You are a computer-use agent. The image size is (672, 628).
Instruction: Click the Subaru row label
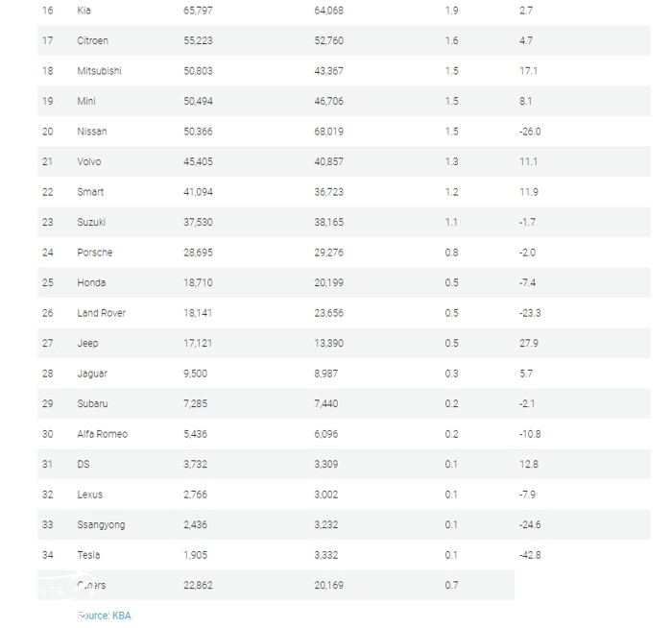pos(93,403)
